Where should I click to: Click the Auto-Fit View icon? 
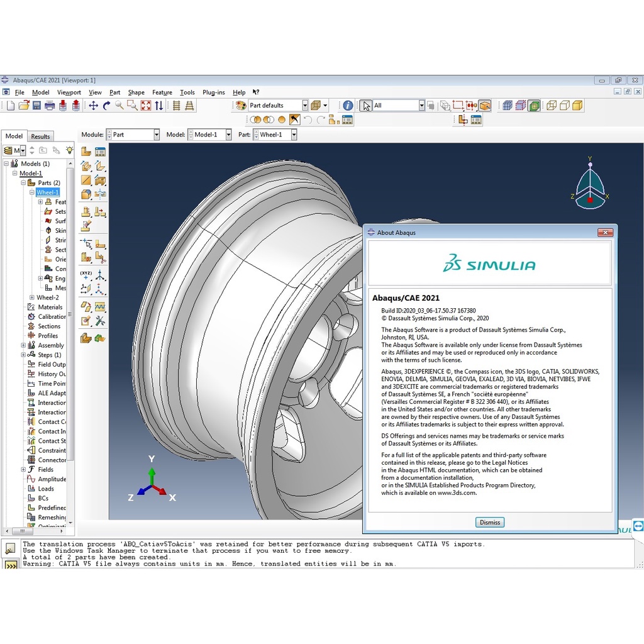(x=146, y=106)
